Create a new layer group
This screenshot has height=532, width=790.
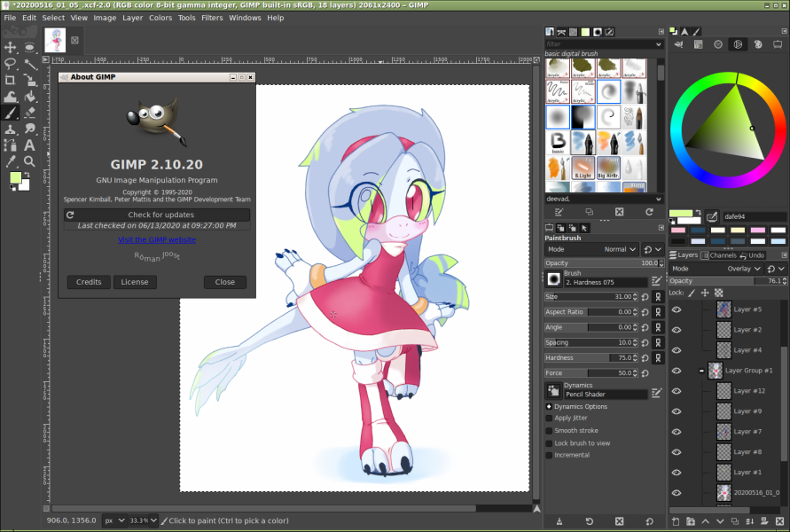(x=690, y=521)
